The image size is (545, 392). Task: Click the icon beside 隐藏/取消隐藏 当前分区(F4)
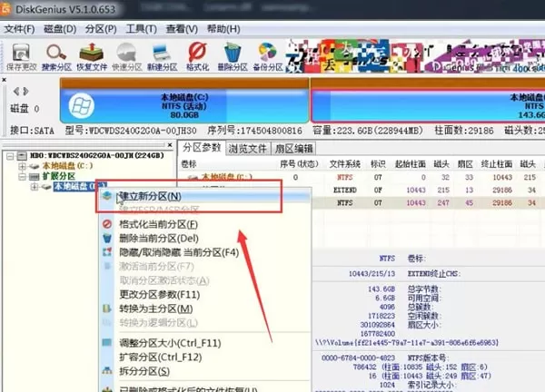tap(107, 252)
